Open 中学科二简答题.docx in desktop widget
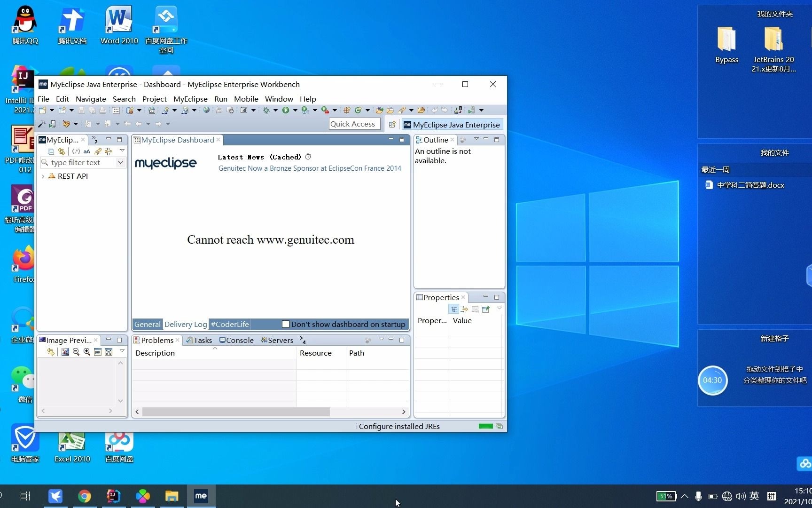Screen dimensions: 812x508 pos(745,185)
